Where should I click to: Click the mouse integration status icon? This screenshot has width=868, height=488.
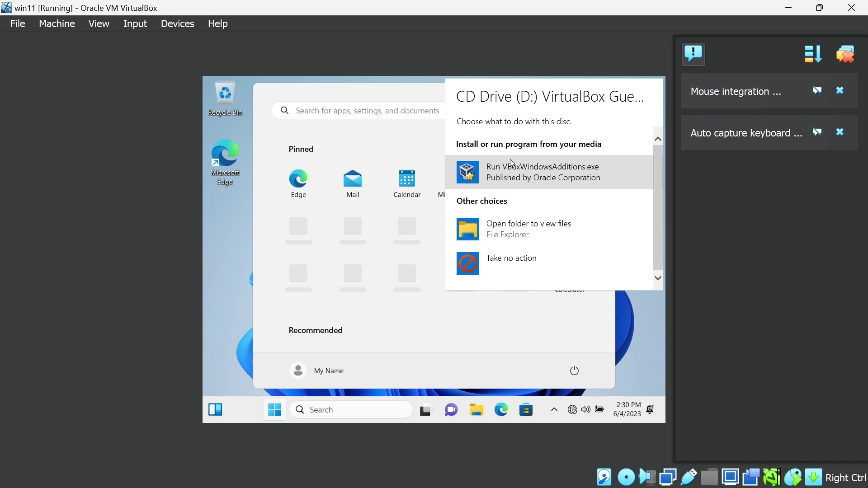(793, 477)
